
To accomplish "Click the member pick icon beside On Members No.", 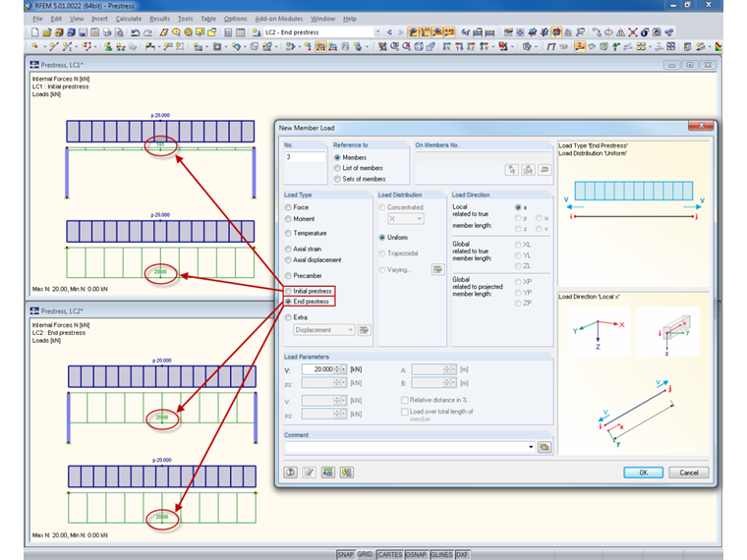I will click(511, 170).
